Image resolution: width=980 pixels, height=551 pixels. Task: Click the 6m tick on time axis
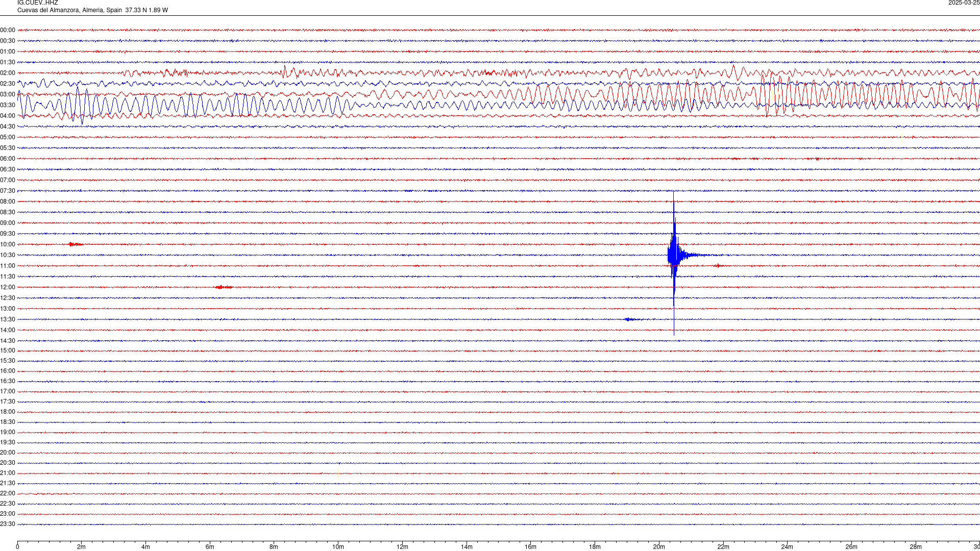(210, 547)
